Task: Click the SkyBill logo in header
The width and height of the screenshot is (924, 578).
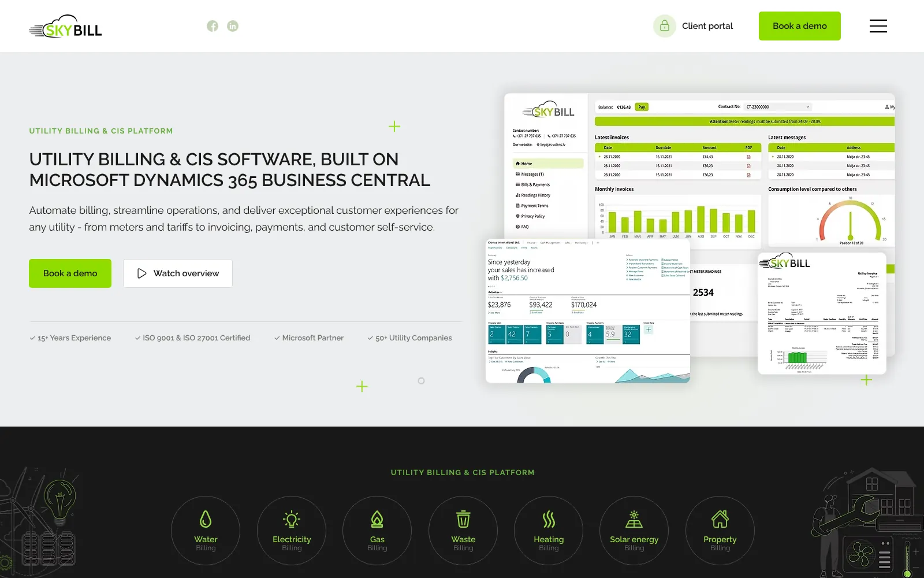Action: click(x=65, y=27)
